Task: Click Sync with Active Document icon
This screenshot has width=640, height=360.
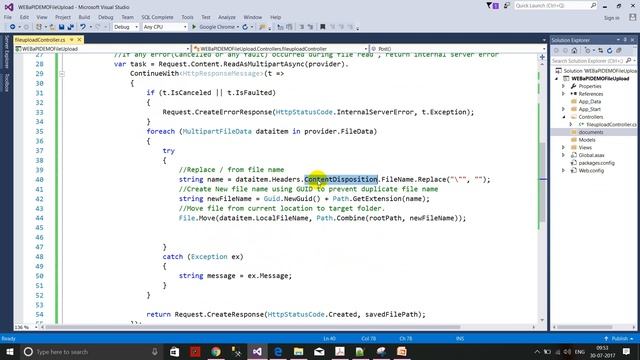Action: coord(600,51)
